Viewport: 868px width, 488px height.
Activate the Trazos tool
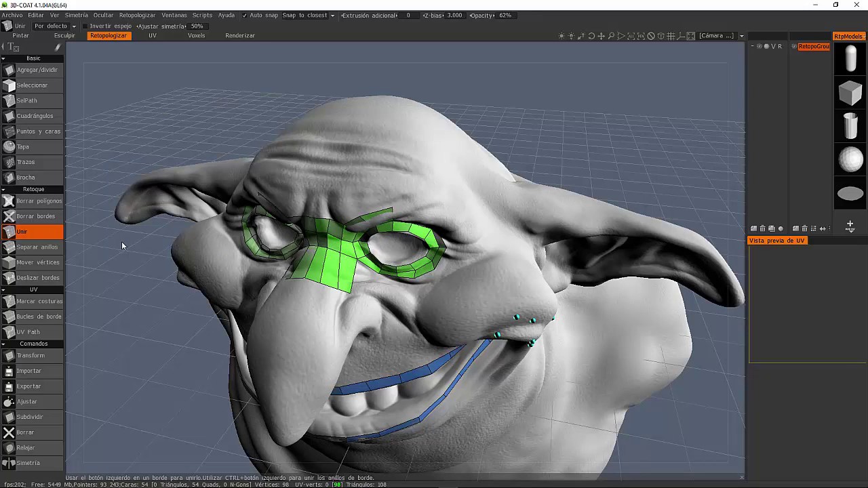click(32, 162)
